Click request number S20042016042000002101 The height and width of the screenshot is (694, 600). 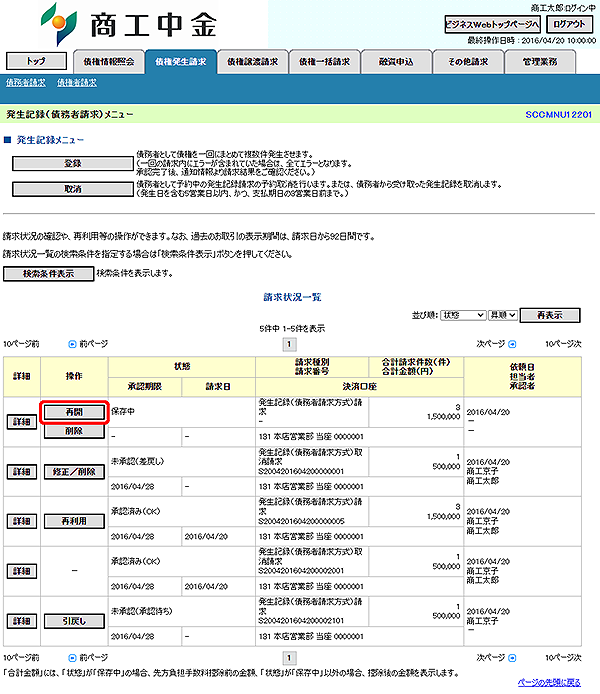point(301,621)
